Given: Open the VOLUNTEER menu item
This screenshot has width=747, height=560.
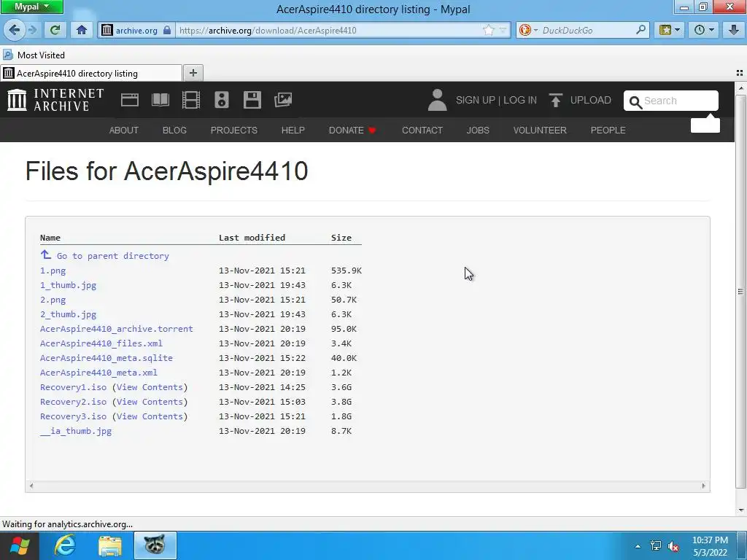Looking at the screenshot, I should click(x=540, y=130).
